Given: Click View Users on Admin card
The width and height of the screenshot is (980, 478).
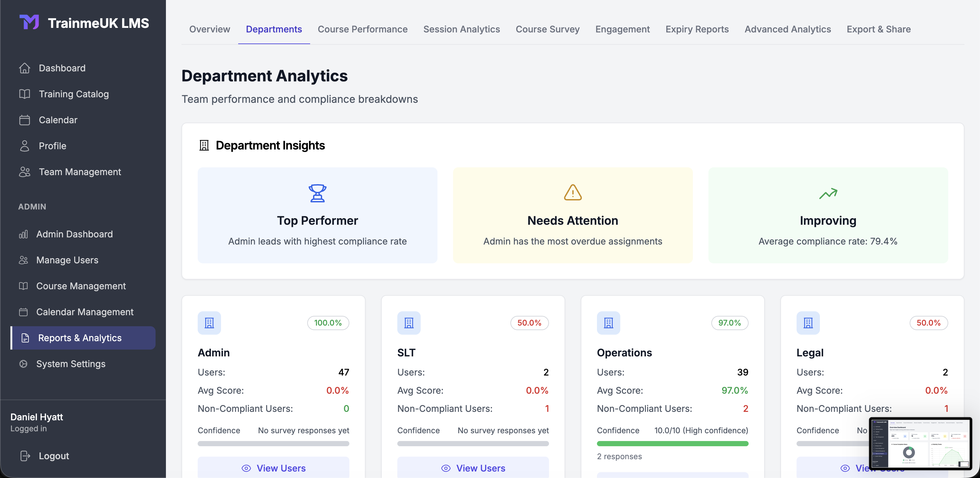Looking at the screenshot, I should (x=273, y=468).
